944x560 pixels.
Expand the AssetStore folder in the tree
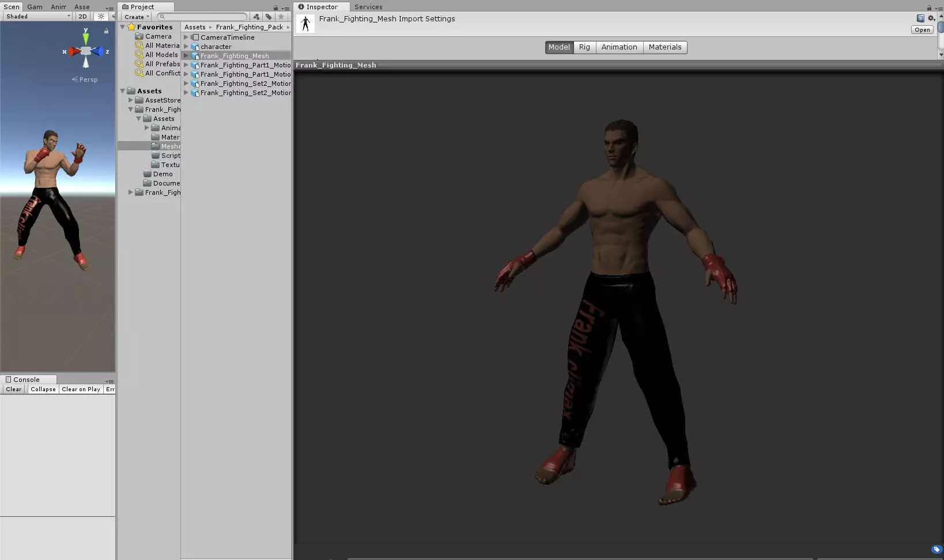[x=131, y=100]
